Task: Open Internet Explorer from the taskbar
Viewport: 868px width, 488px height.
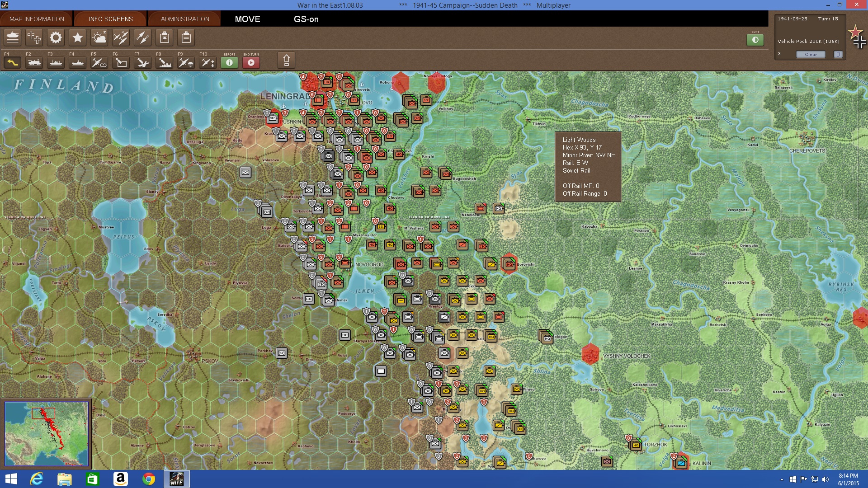Action: click(x=36, y=479)
